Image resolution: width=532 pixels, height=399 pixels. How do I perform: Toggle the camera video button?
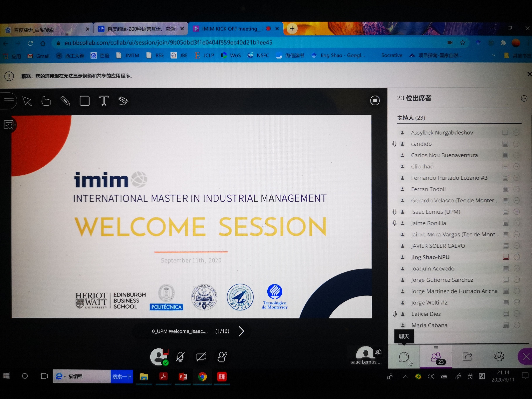click(201, 357)
